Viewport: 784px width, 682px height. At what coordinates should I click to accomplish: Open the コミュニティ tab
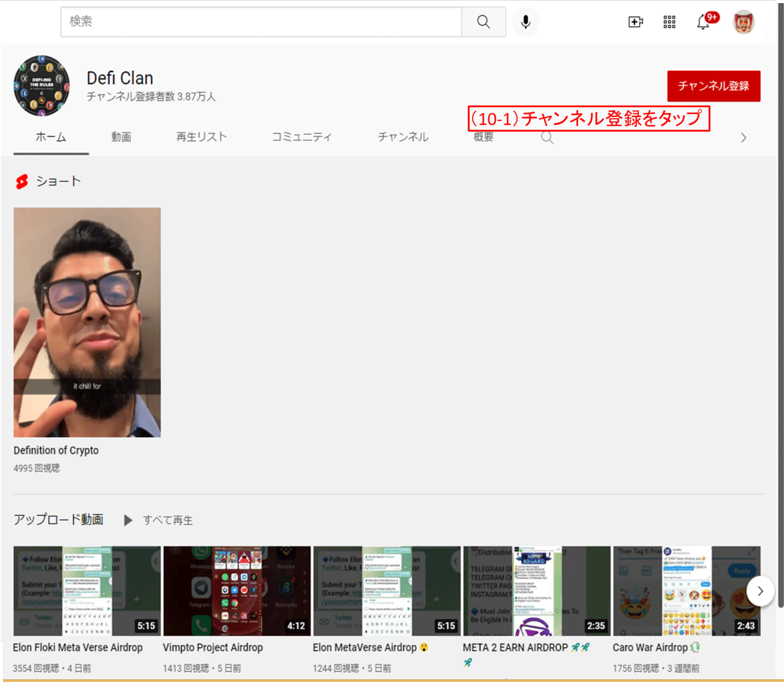tap(301, 137)
